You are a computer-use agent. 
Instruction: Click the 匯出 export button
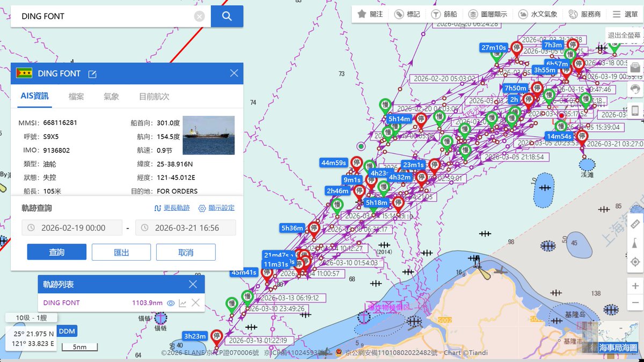(x=121, y=252)
